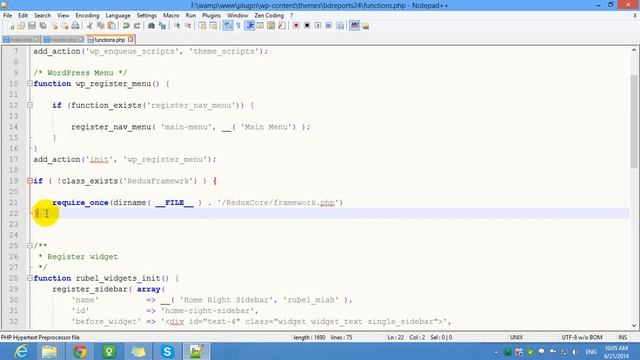The image size is (640, 360).
Task: Open the Function List icon
Action: [x=282, y=26]
